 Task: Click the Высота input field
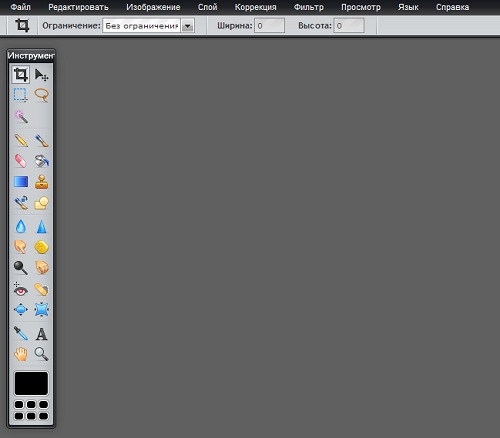point(349,26)
